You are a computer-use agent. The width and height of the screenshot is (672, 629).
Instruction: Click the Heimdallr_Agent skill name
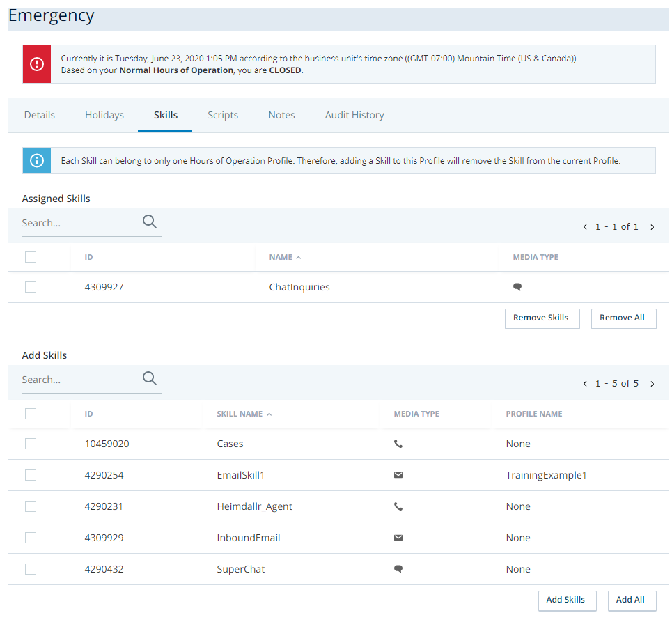255,506
